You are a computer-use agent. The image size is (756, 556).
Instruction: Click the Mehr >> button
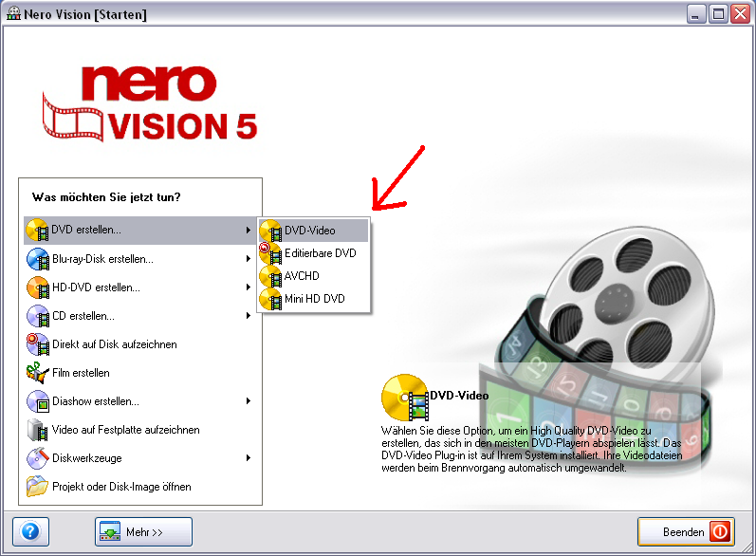(x=143, y=532)
